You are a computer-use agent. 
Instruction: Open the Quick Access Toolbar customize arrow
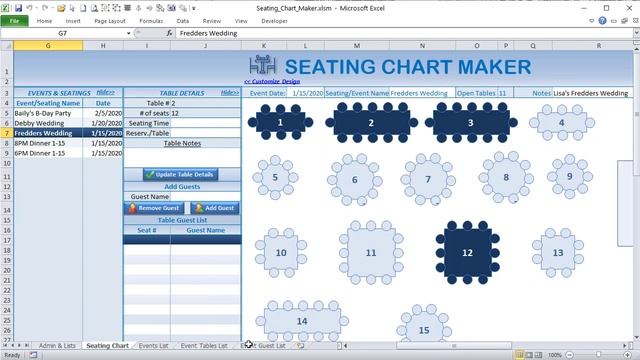[x=194, y=8]
